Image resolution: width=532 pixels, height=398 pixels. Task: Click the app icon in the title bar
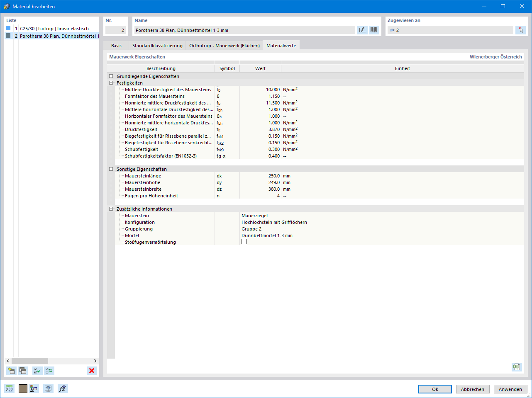coord(7,6)
